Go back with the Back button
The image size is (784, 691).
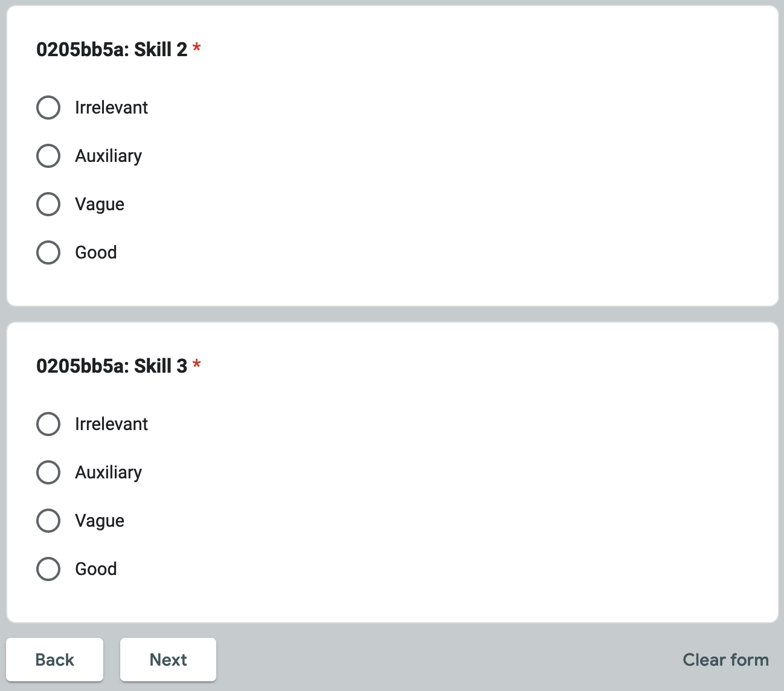coord(55,660)
